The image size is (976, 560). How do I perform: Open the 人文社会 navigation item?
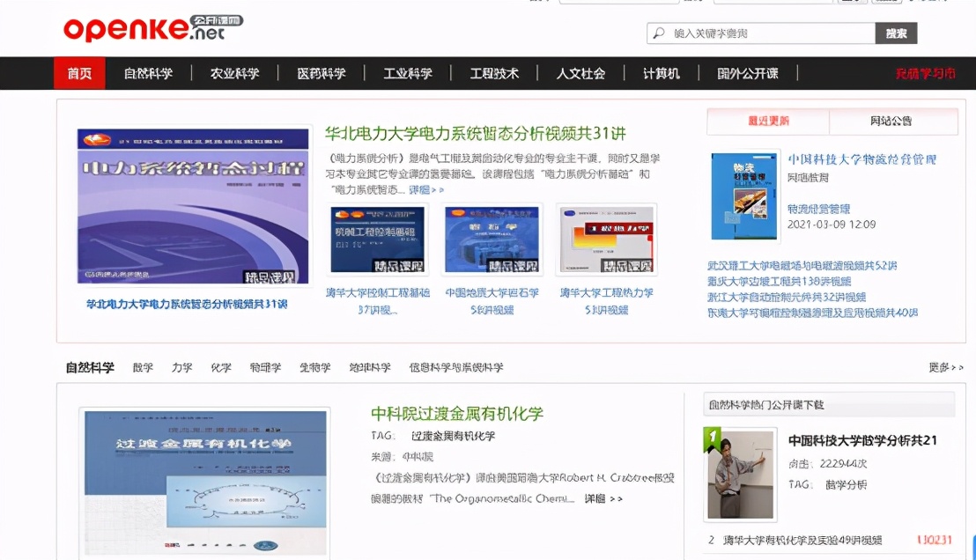580,73
